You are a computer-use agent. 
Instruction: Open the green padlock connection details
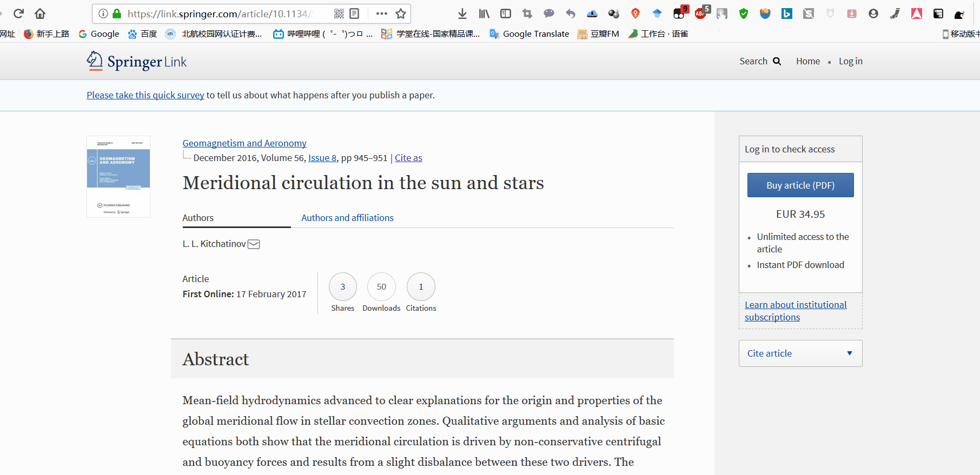[x=117, y=14]
